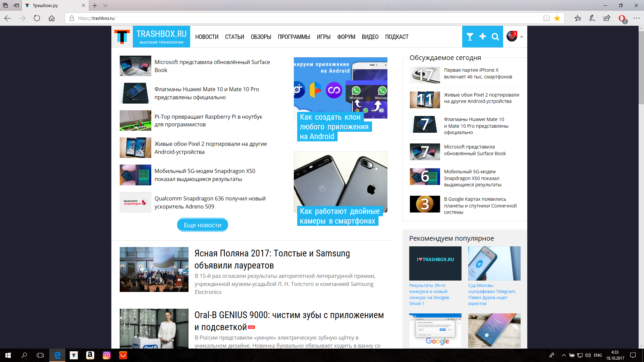644x362 pixels.
Task: Click the Еще новости button
Action: (203, 225)
